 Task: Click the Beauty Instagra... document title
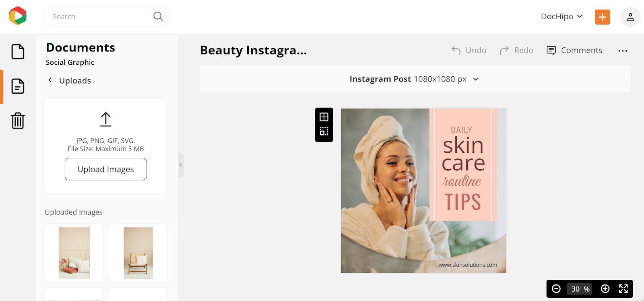(253, 50)
